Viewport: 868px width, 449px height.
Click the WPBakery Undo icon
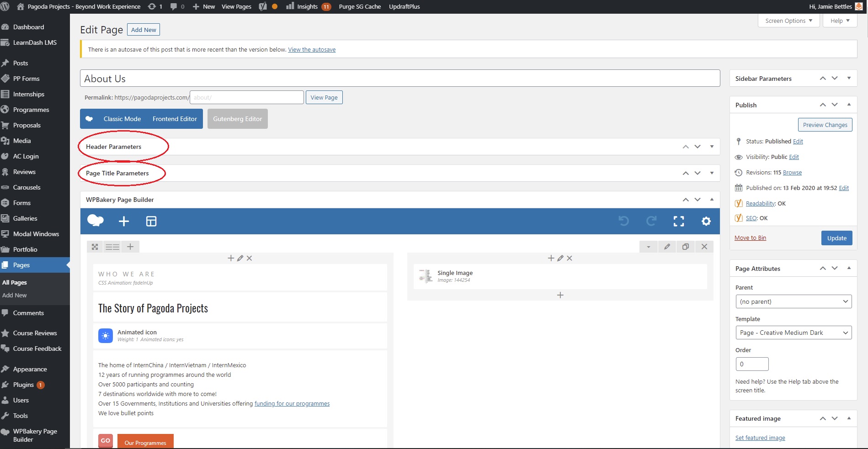coord(623,222)
